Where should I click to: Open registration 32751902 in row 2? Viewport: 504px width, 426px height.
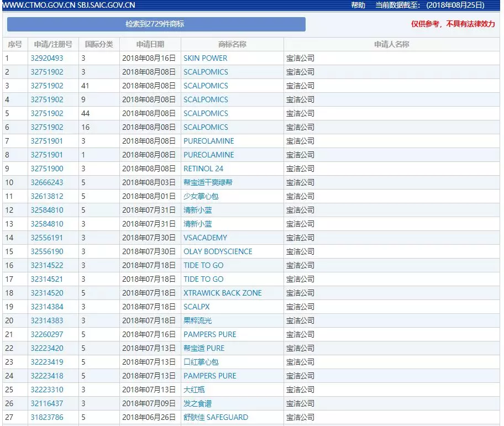pyautogui.click(x=47, y=72)
